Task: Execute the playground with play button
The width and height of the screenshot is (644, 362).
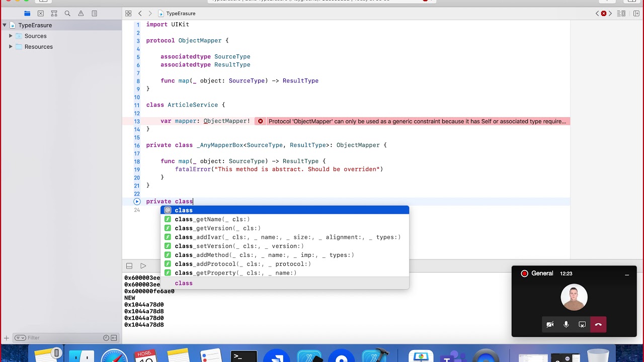Action: [143, 266]
